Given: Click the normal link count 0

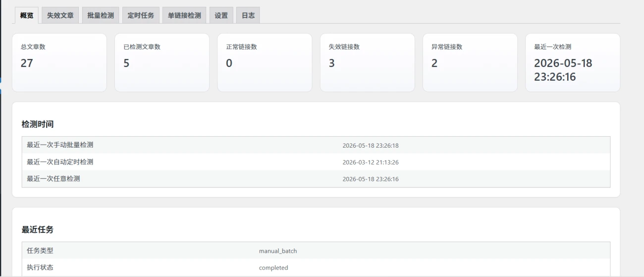Looking at the screenshot, I should click(x=229, y=63).
